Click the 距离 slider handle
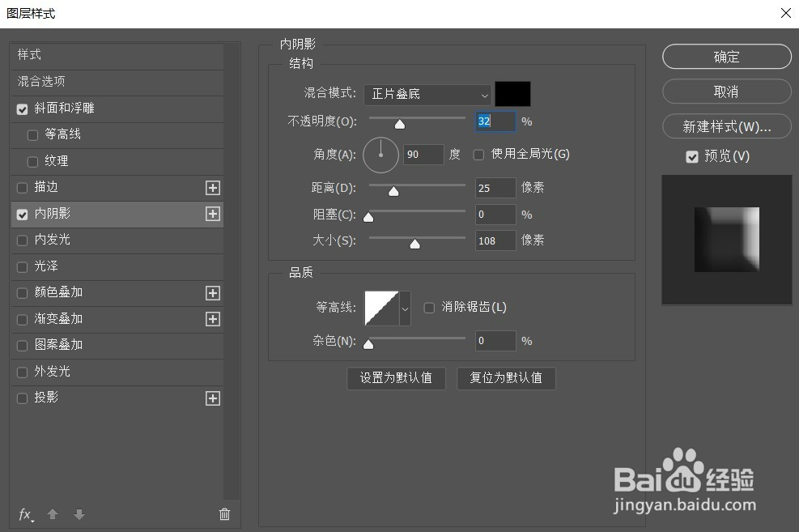 [393, 192]
